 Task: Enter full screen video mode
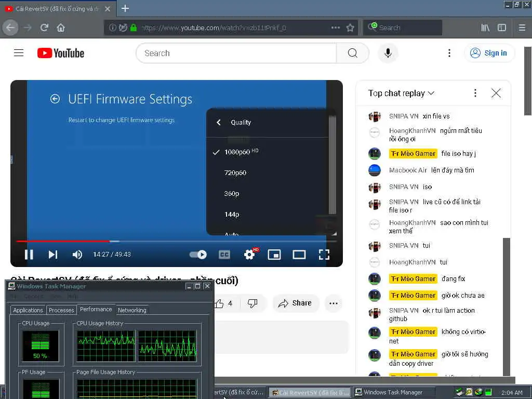[x=324, y=255]
